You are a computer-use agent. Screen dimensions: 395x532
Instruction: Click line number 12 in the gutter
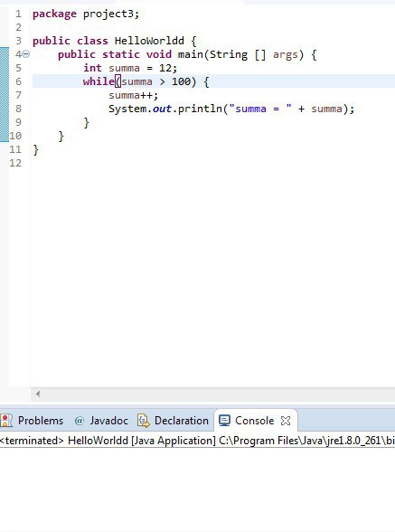[15, 163]
